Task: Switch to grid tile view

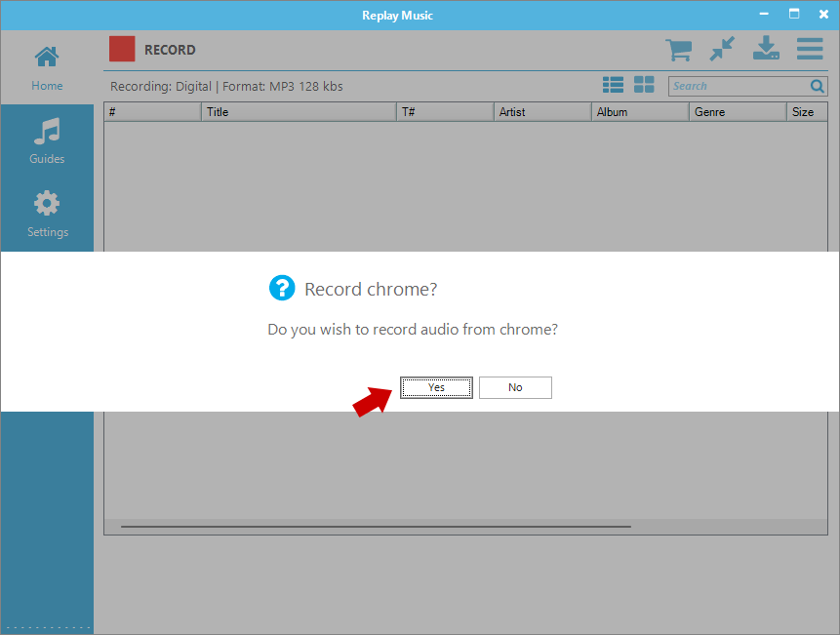Action: pyautogui.click(x=644, y=85)
